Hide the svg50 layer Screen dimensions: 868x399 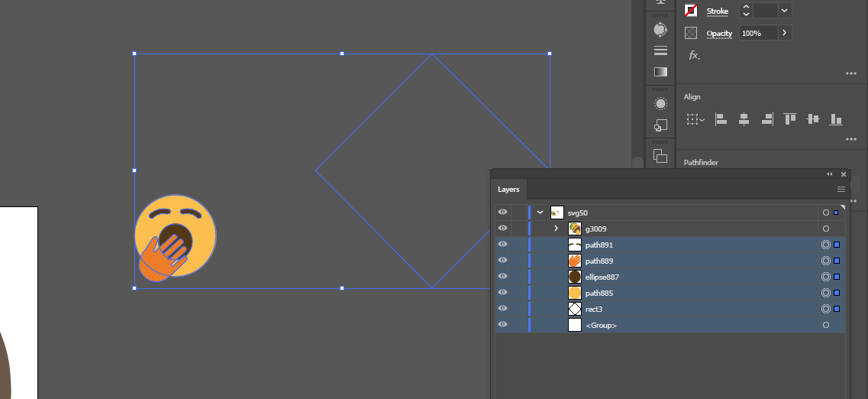click(502, 212)
